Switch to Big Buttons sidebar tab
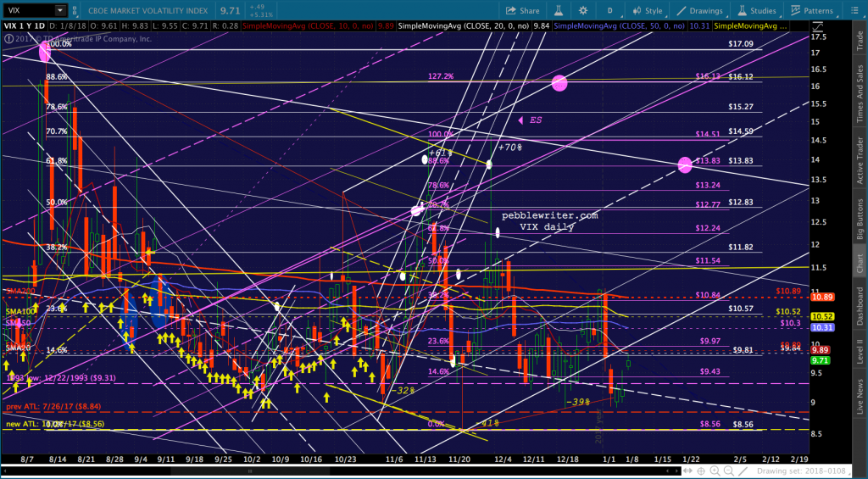 point(860,220)
